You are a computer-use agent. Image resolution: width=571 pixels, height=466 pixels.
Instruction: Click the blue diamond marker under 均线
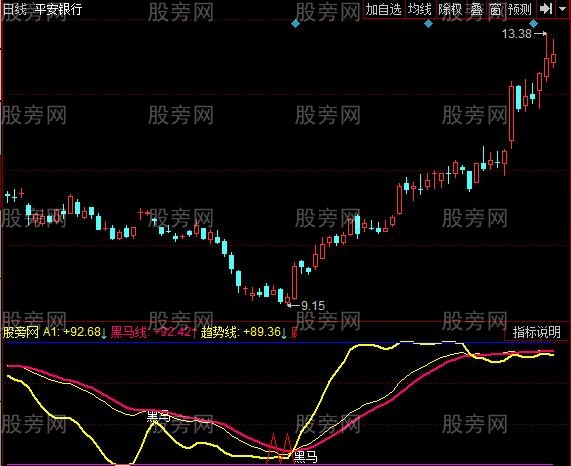(429, 24)
